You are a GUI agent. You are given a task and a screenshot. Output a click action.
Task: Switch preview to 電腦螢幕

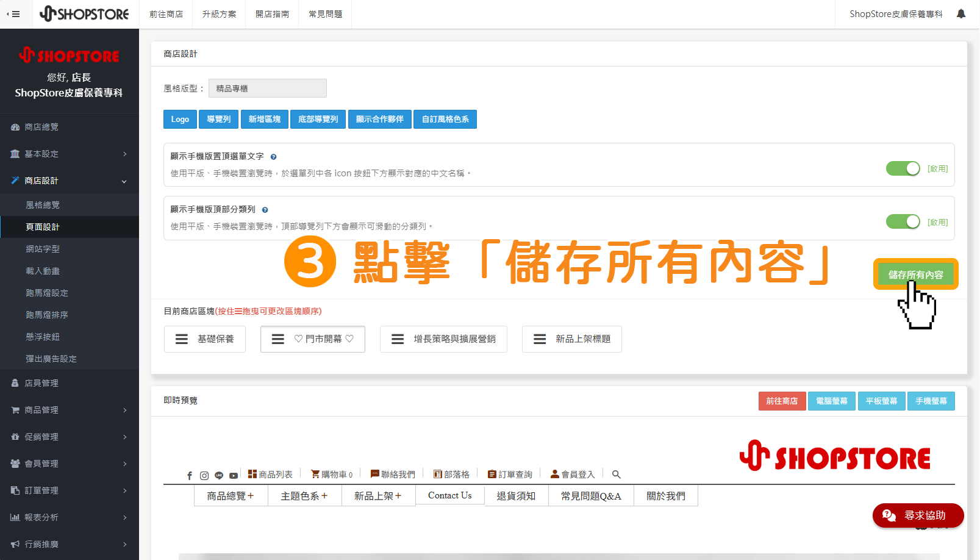(832, 401)
